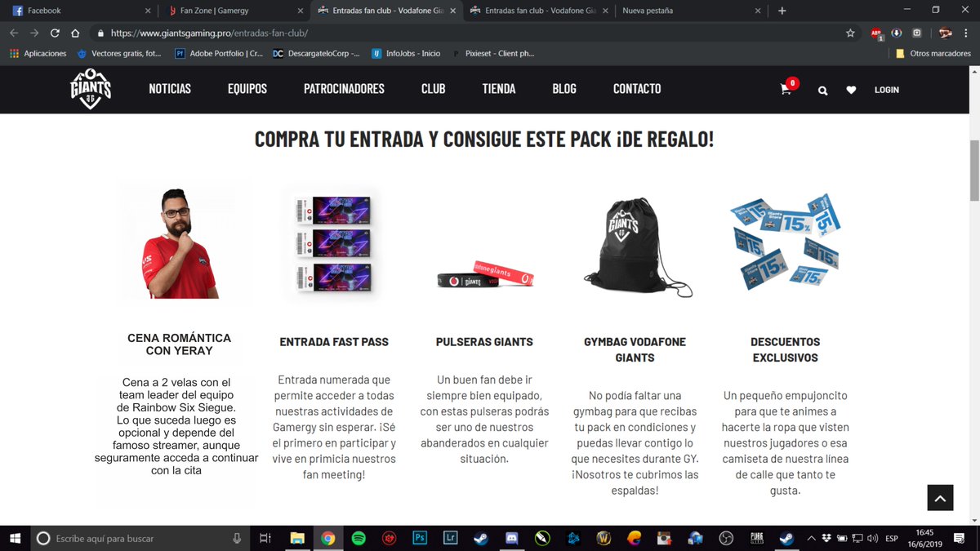Image resolution: width=980 pixels, height=551 pixels.
Task: Open Photoshop from the taskbar
Action: coord(420,538)
